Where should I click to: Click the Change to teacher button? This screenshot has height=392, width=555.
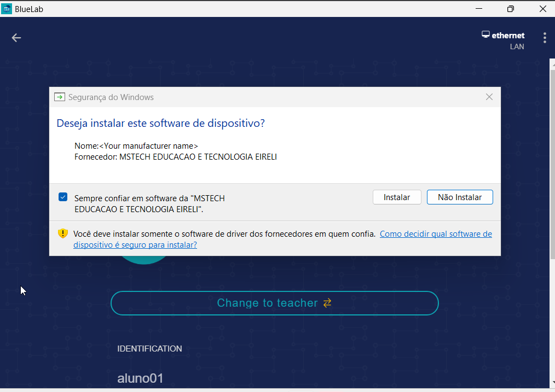tap(275, 303)
